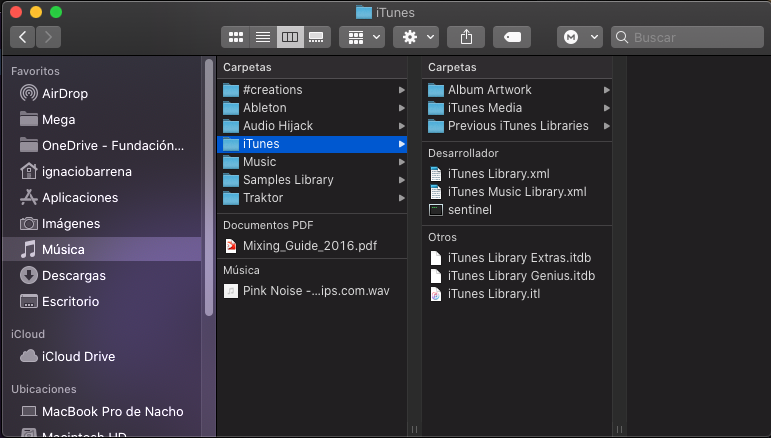This screenshot has height=438, width=771.
Task: Click second column's width handle
Action: pyautogui.click(x=619, y=430)
